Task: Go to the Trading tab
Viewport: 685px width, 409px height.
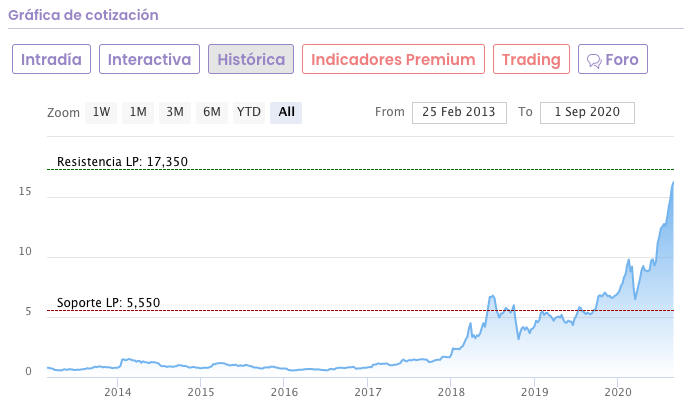Action: tap(532, 59)
